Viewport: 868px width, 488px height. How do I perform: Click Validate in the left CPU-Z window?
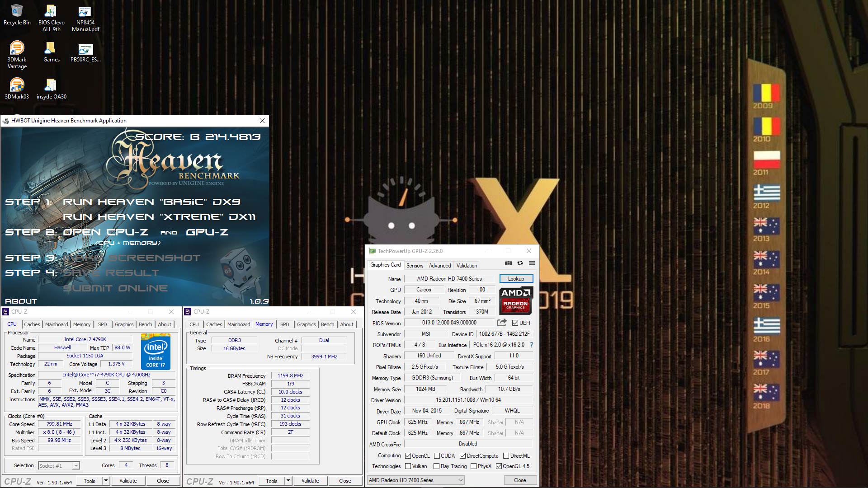tap(128, 481)
